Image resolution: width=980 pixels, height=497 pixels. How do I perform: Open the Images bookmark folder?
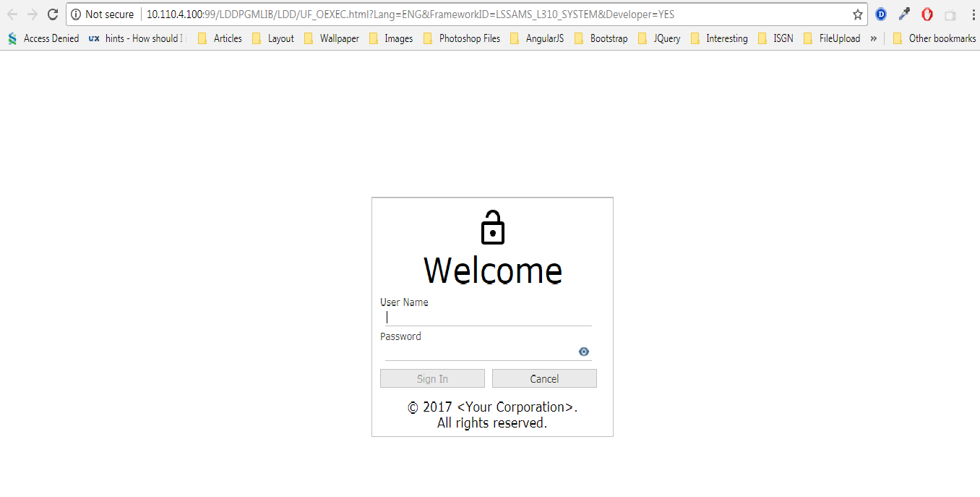point(391,38)
